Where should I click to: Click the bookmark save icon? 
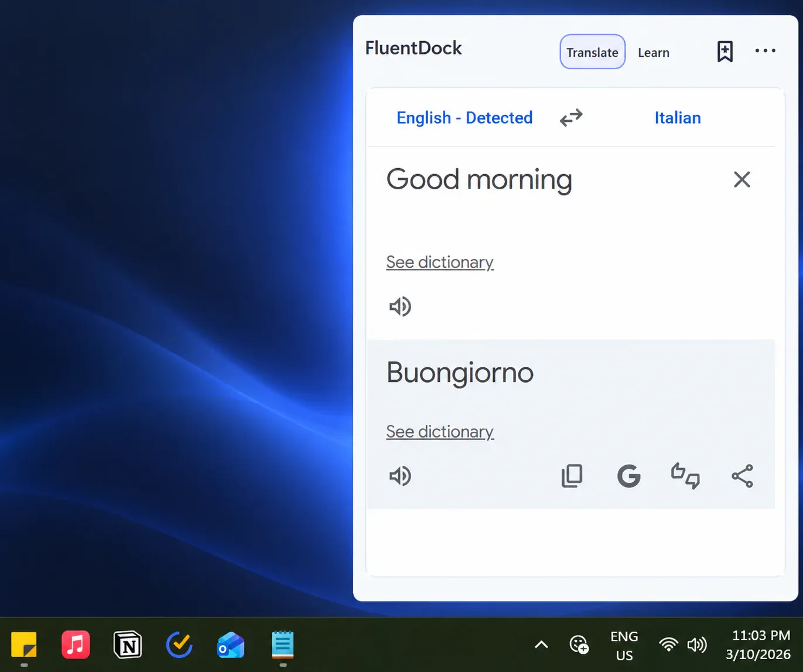tap(725, 52)
